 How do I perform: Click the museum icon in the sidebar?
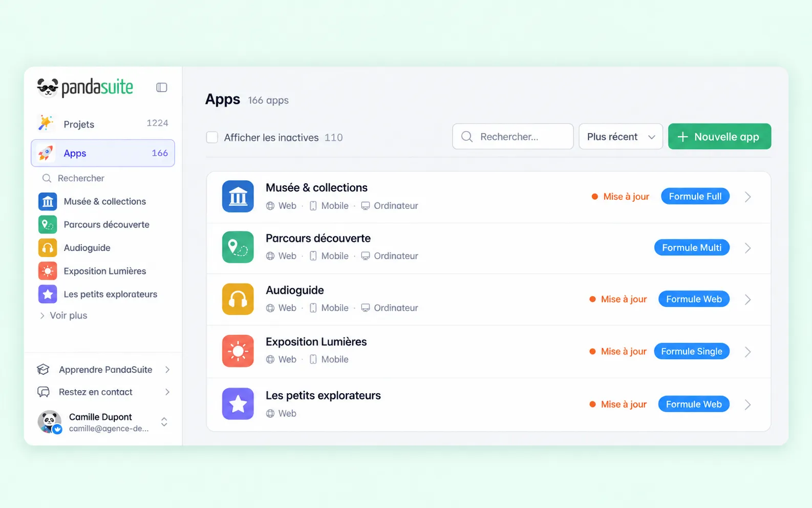point(48,201)
